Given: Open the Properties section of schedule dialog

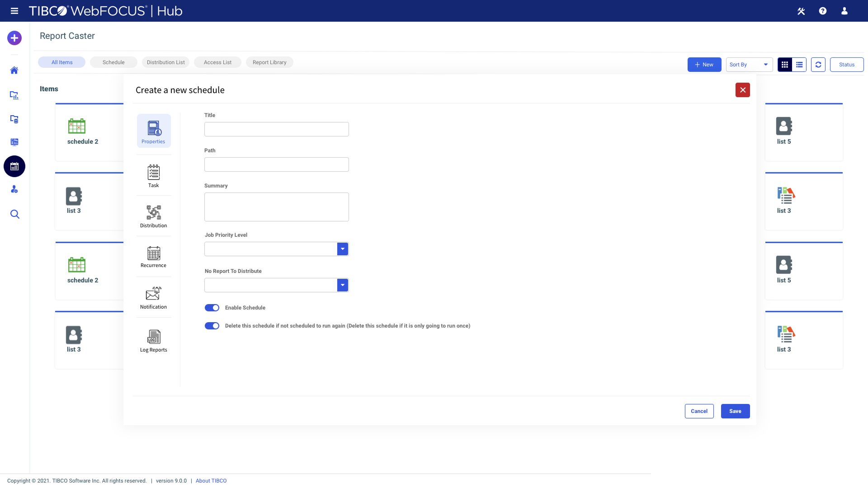Looking at the screenshot, I should point(154,131).
